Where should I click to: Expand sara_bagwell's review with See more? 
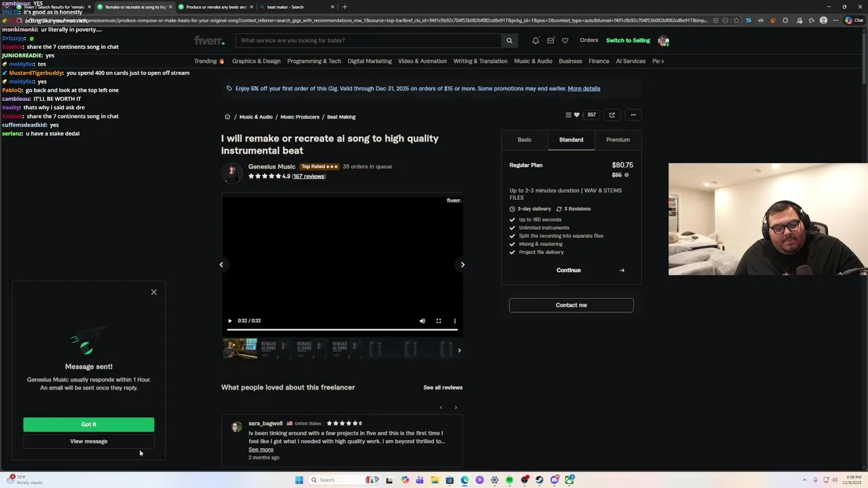(261, 449)
